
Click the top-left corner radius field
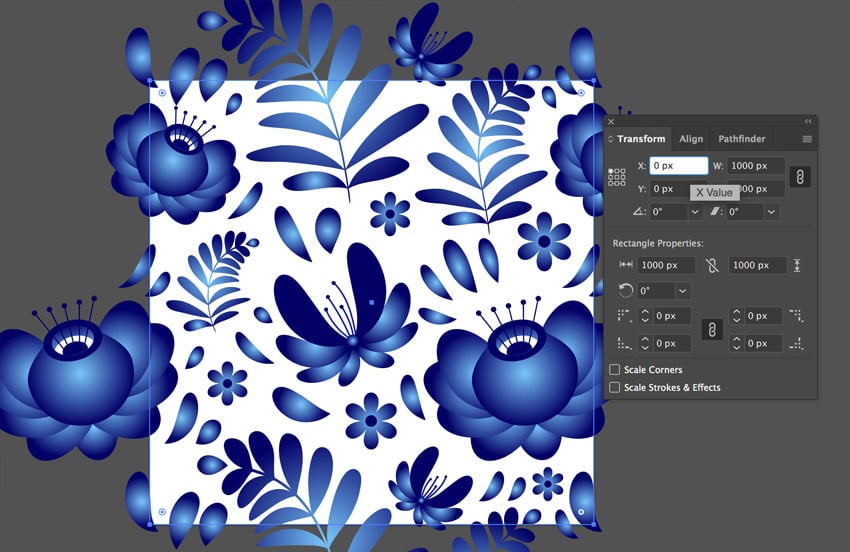pyautogui.click(x=672, y=316)
